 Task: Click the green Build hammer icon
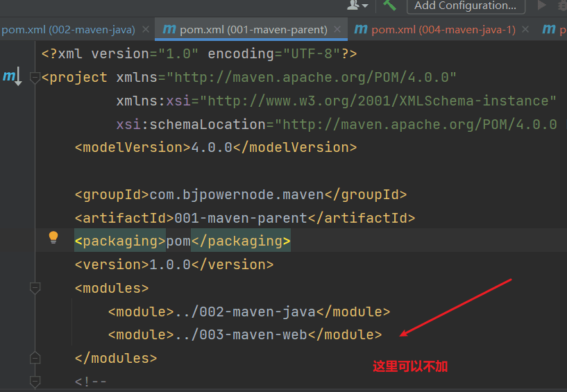(x=390, y=5)
